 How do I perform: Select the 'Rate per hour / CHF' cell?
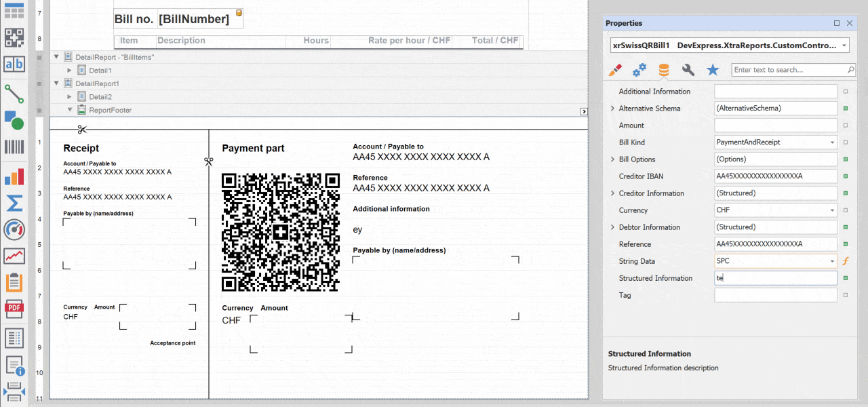click(392, 41)
